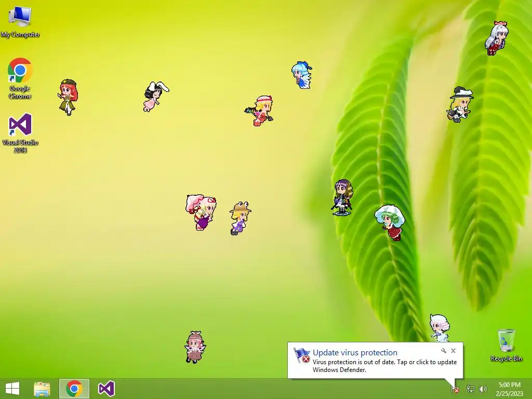
Task: Launch Visual Studio from the taskbar
Action: [x=106, y=389]
